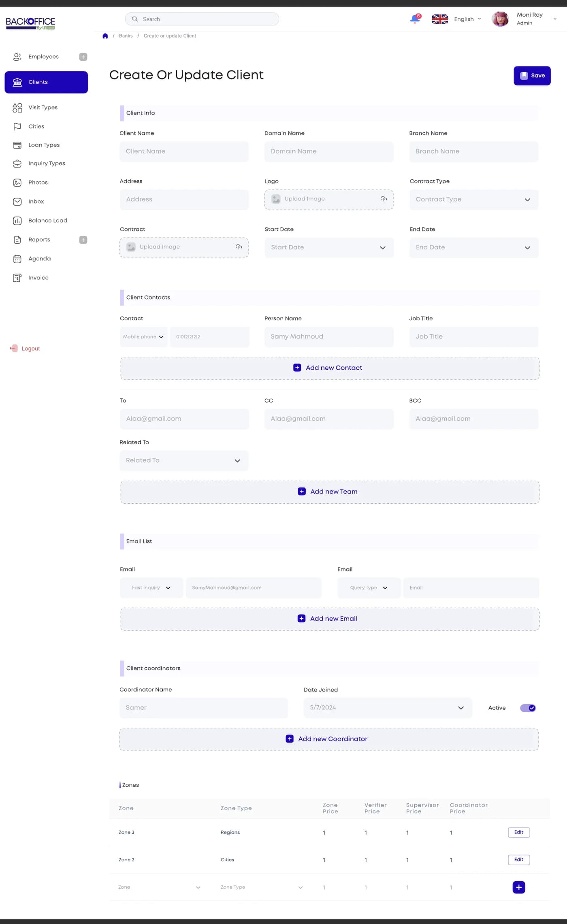Click the Address input field

coord(184,200)
